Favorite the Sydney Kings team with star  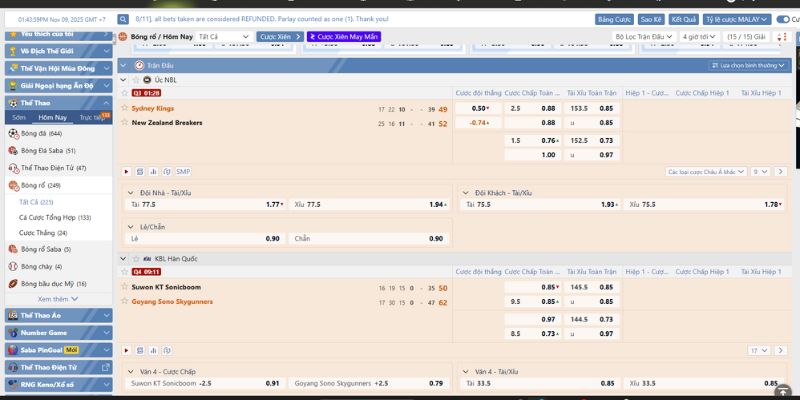pyautogui.click(x=124, y=108)
